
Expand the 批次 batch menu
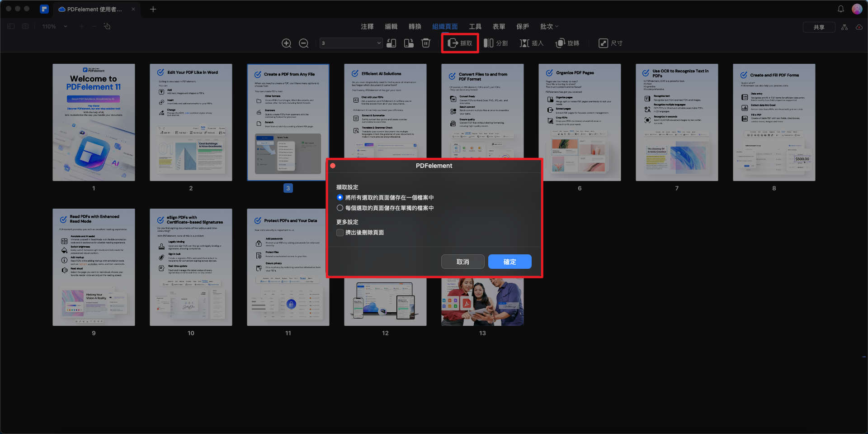(x=549, y=27)
